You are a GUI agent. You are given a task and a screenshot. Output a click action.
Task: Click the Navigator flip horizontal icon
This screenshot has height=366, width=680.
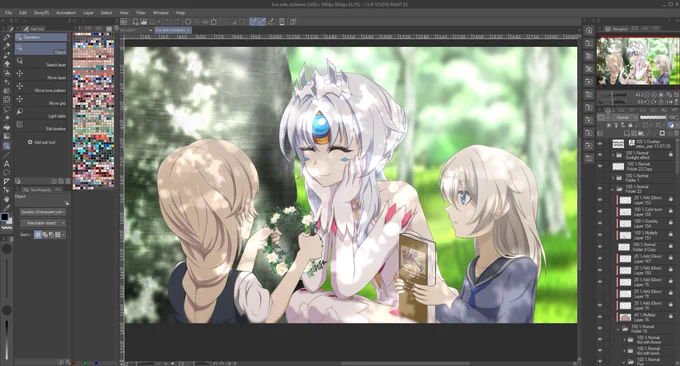[x=669, y=102]
